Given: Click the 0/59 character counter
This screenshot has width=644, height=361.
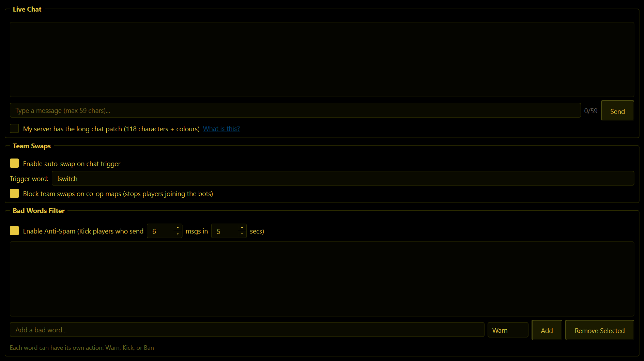Looking at the screenshot, I should click(591, 111).
